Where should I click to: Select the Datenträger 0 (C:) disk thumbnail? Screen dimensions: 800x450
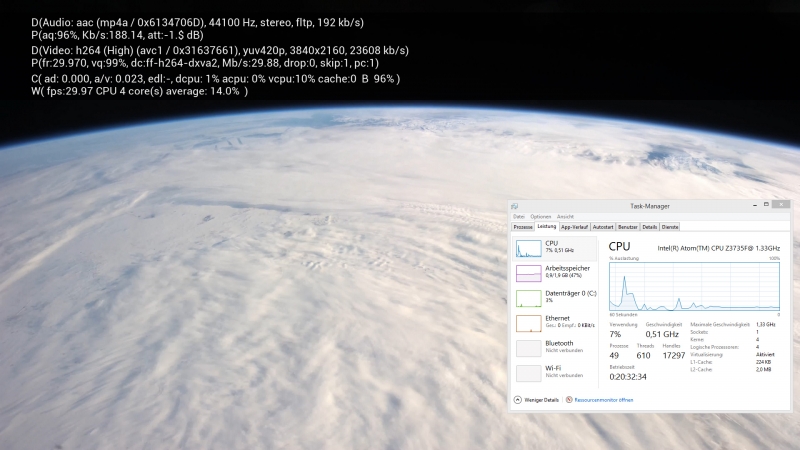coord(528,298)
